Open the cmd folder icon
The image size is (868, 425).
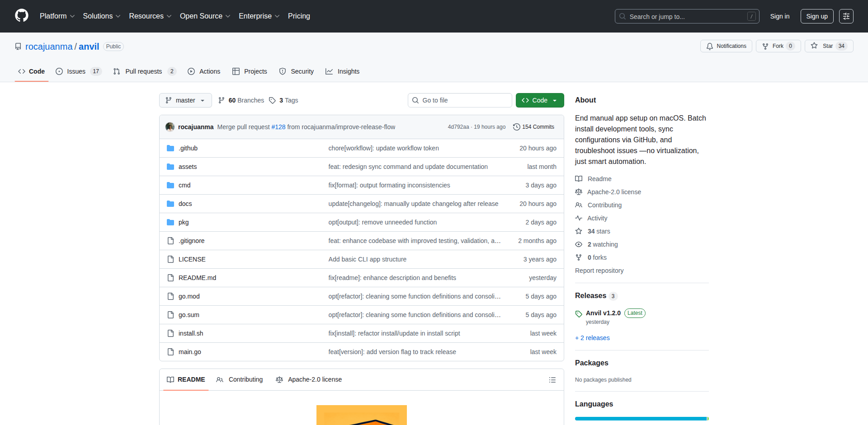coord(170,185)
